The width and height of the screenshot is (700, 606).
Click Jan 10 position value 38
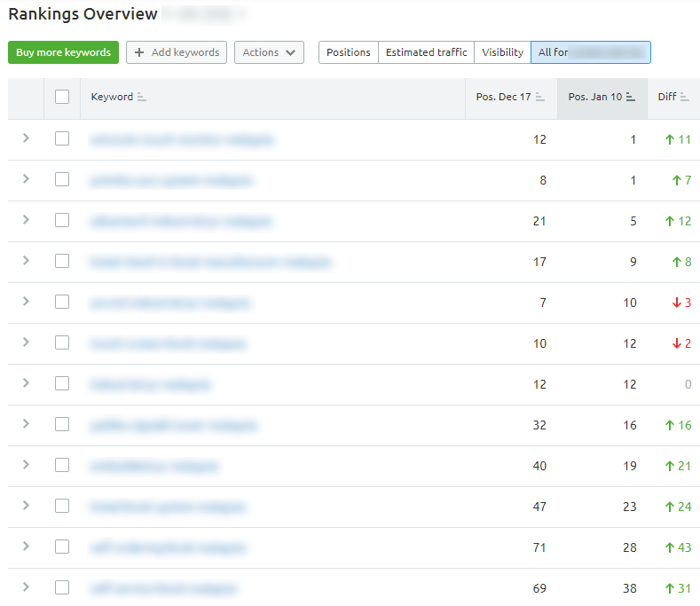click(x=629, y=588)
